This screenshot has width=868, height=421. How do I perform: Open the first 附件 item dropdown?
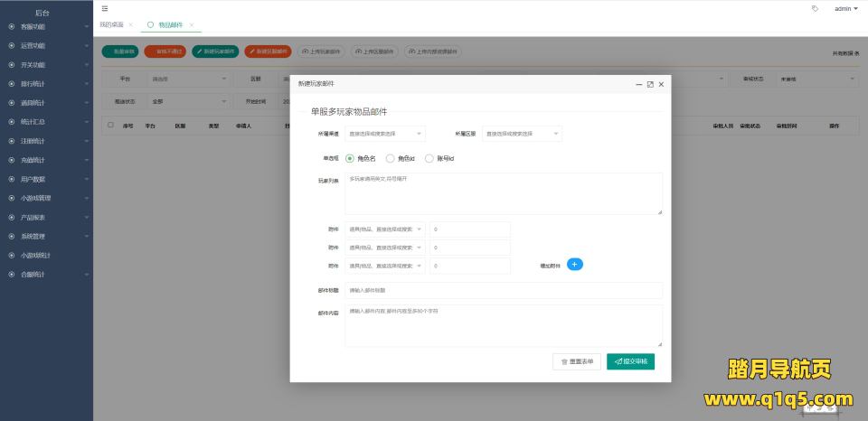384,229
